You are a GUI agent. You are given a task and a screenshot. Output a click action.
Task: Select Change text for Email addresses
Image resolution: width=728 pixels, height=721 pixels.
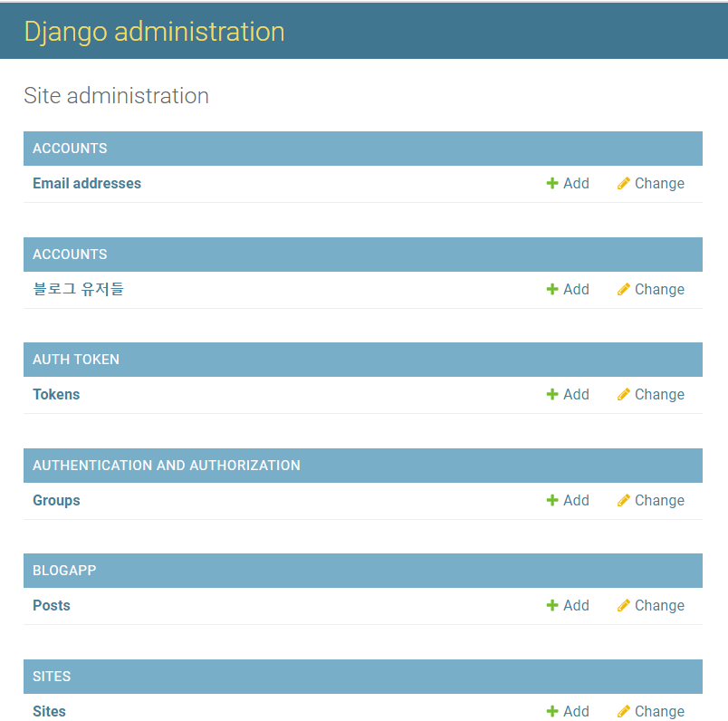tap(659, 183)
